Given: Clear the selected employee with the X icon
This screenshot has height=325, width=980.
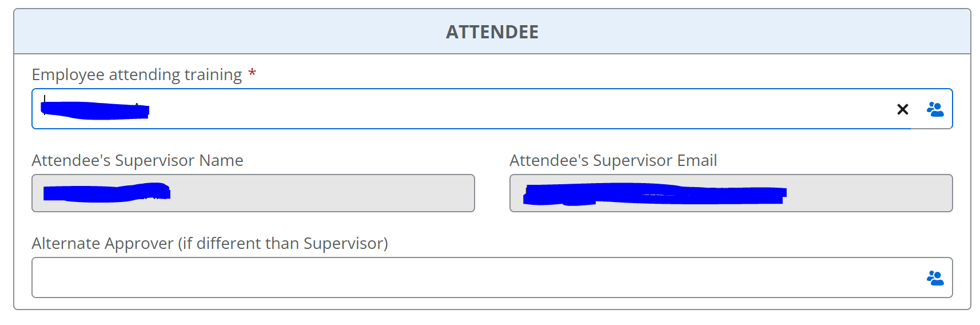Looking at the screenshot, I should [x=902, y=109].
